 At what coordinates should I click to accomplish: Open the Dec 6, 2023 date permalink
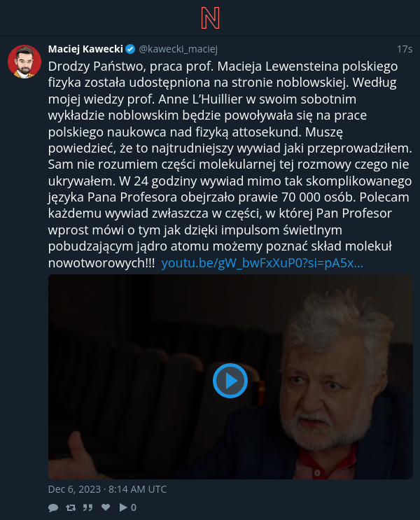107,489
